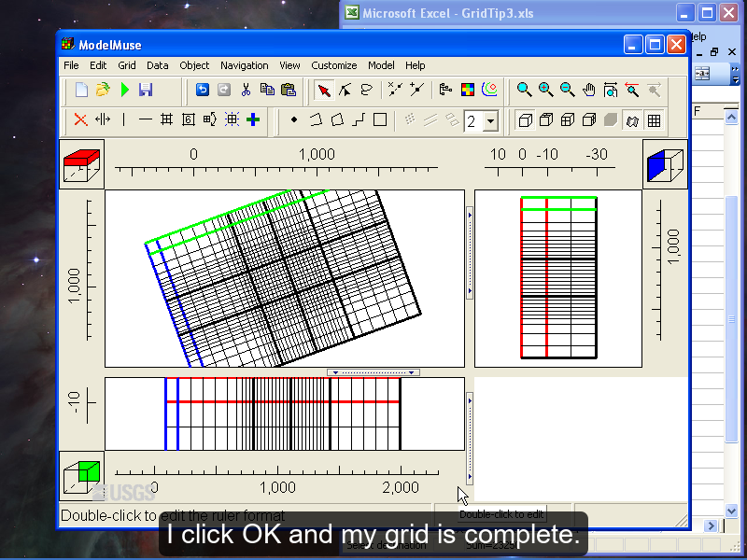The image size is (747, 560).
Task: Open the Help menu
Action: click(x=415, y=65)
